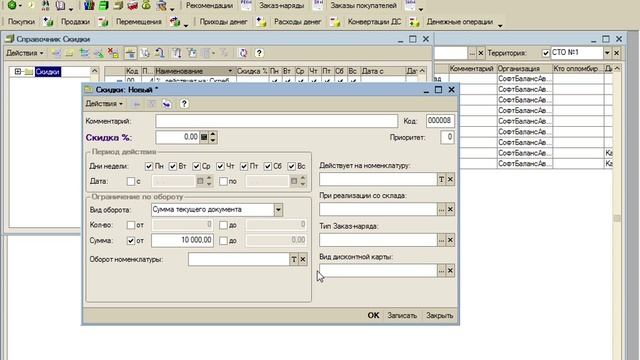The height and width of the screenshot is (360, 640).
Task: Untick the Чт weekday checkbox
Action: click(220, 167)
